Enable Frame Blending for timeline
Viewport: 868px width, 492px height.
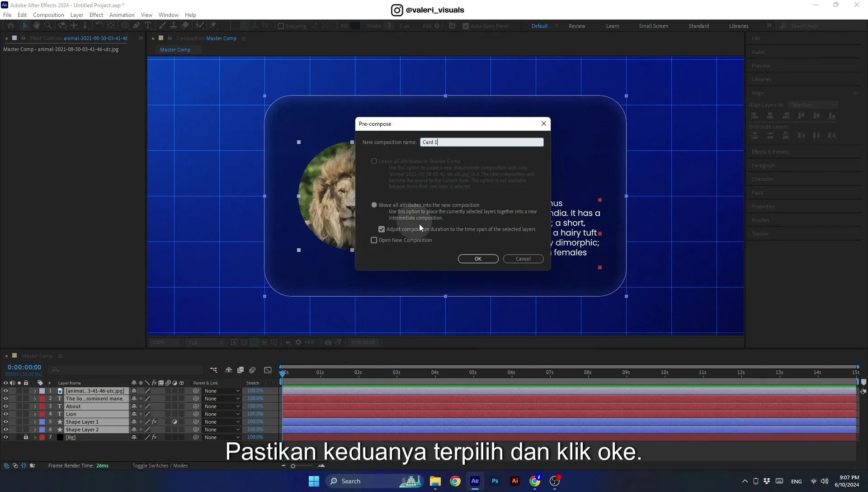click(241, 370)
